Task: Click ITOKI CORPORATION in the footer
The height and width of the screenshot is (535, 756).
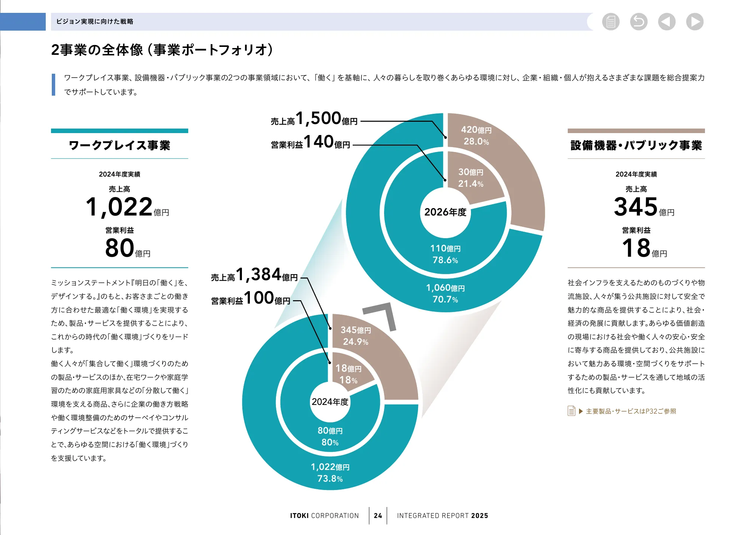Action: 323,516
